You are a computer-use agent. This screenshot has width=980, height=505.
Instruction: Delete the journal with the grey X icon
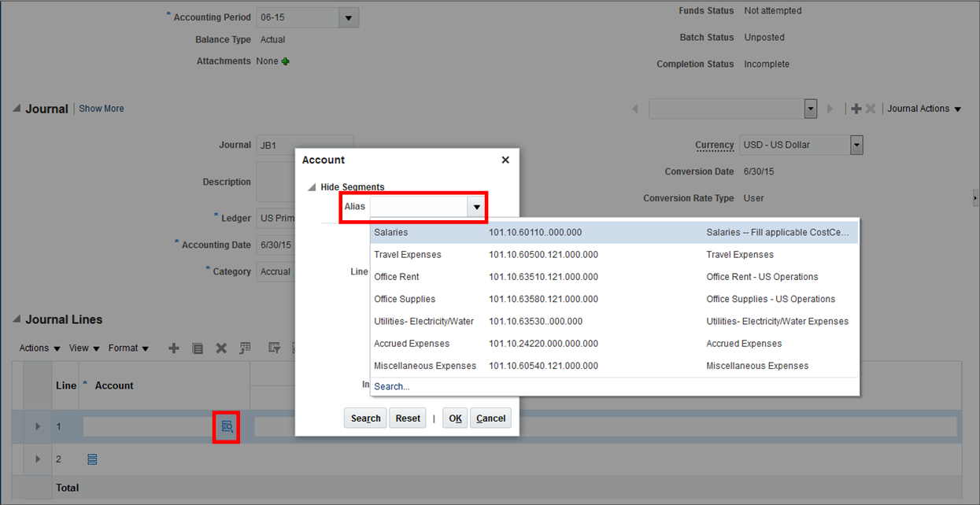click(x=871, y=109)
